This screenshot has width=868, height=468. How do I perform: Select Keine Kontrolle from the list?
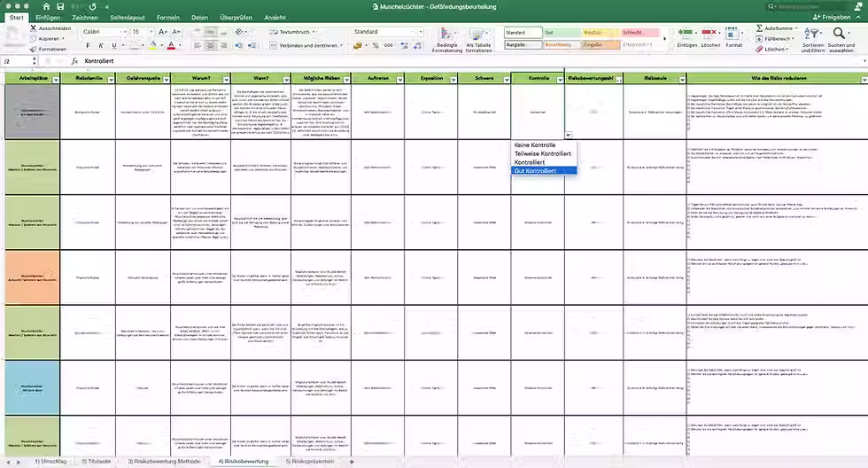tap(534, 145)
